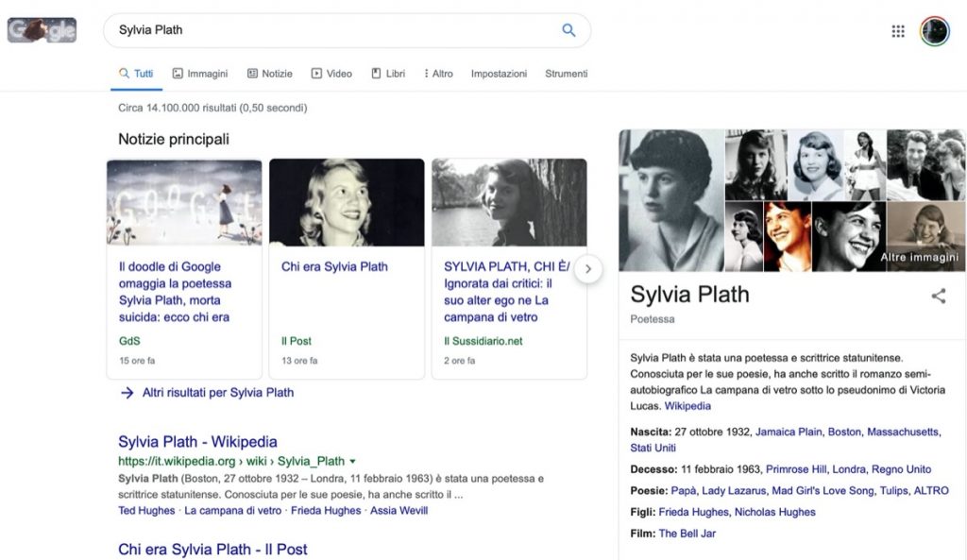Open the Impostazioni menu

click(x=498, y=73)
